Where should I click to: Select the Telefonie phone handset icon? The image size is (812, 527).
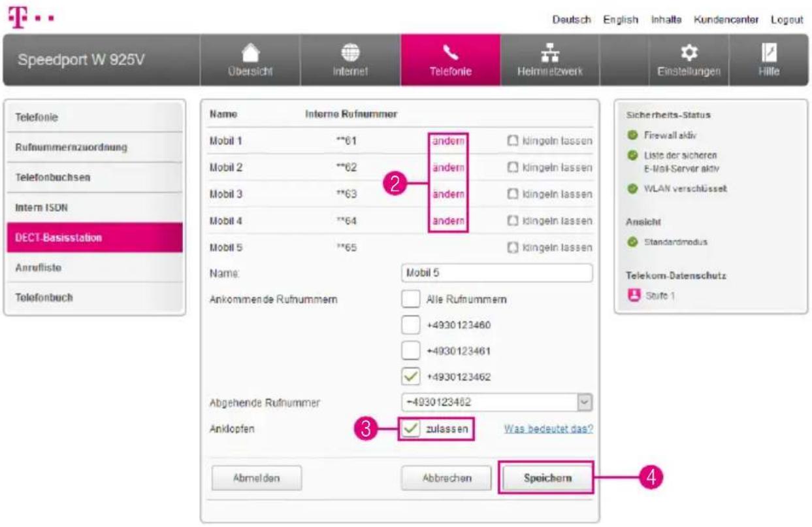coord(450,52)
